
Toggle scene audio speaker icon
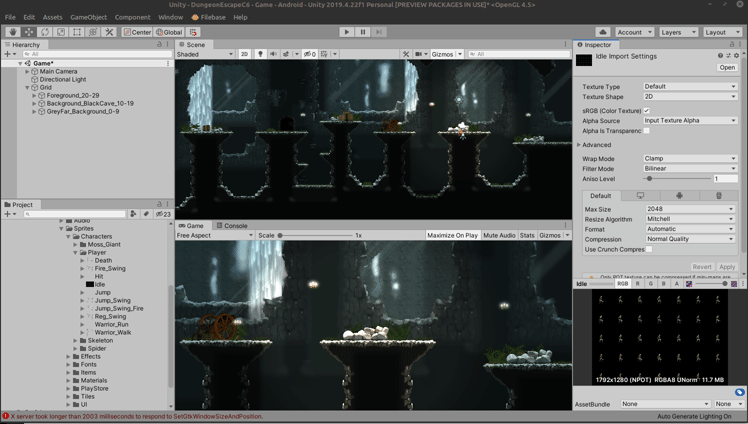pyautogui.click(x=273, y=54)
